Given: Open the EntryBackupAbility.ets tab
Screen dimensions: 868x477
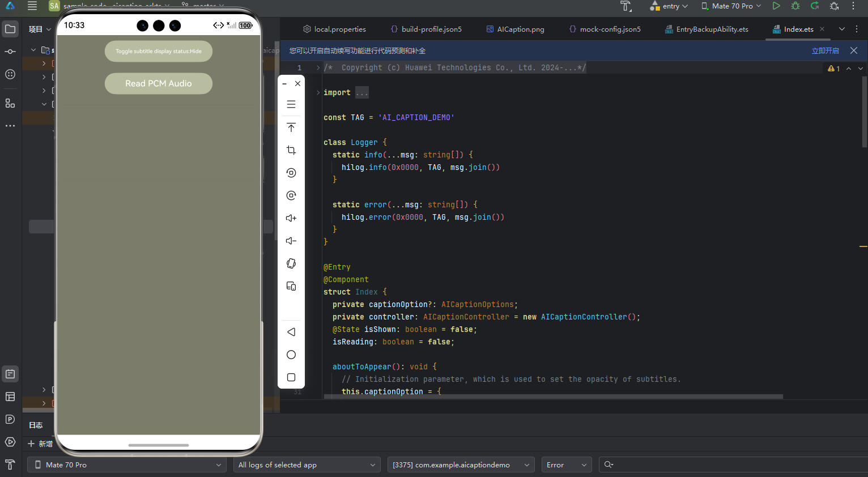Looking at the screenshot, I should click(x=707, y=29).
